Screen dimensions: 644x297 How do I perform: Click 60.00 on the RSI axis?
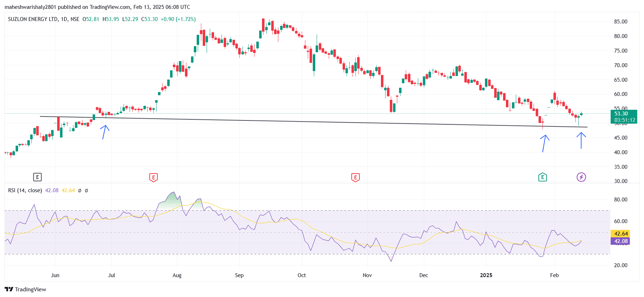pyautogui.click(x=621, y=221)
